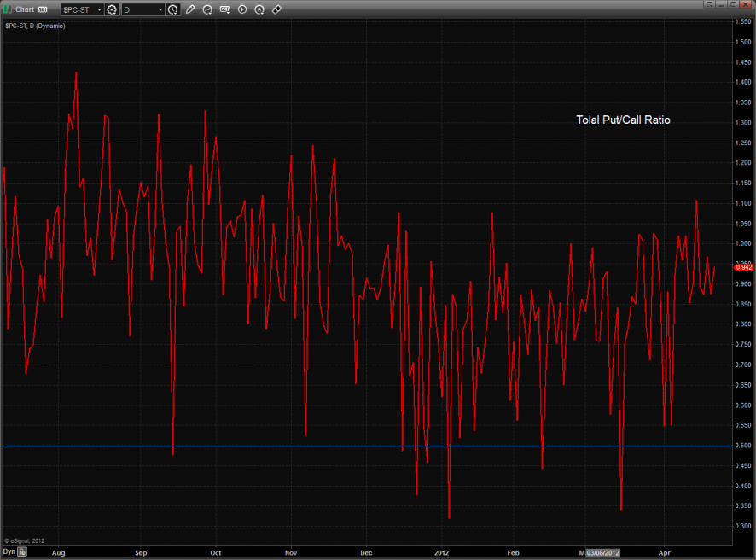The height and width of the screenshot is (560, 756).
Task: Click the $PC-ST, D (Dynamic) chart label
Action: 35,26
